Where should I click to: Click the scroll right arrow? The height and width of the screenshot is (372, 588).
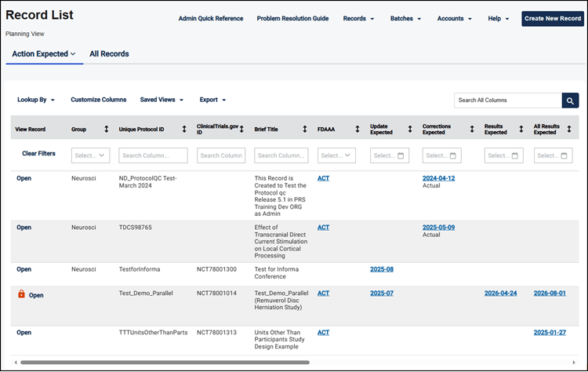(x=574, y=363)
